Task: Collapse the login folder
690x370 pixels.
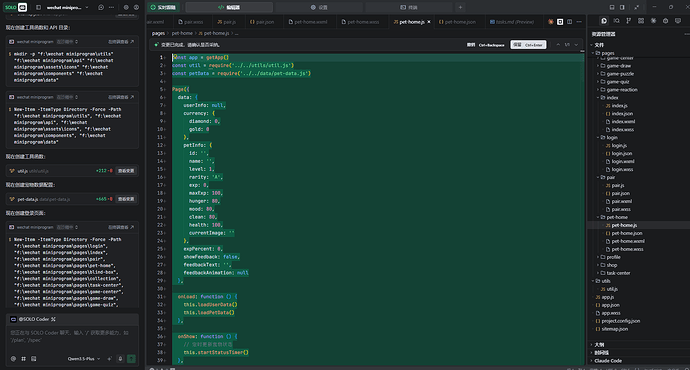Action: [612, 138]
